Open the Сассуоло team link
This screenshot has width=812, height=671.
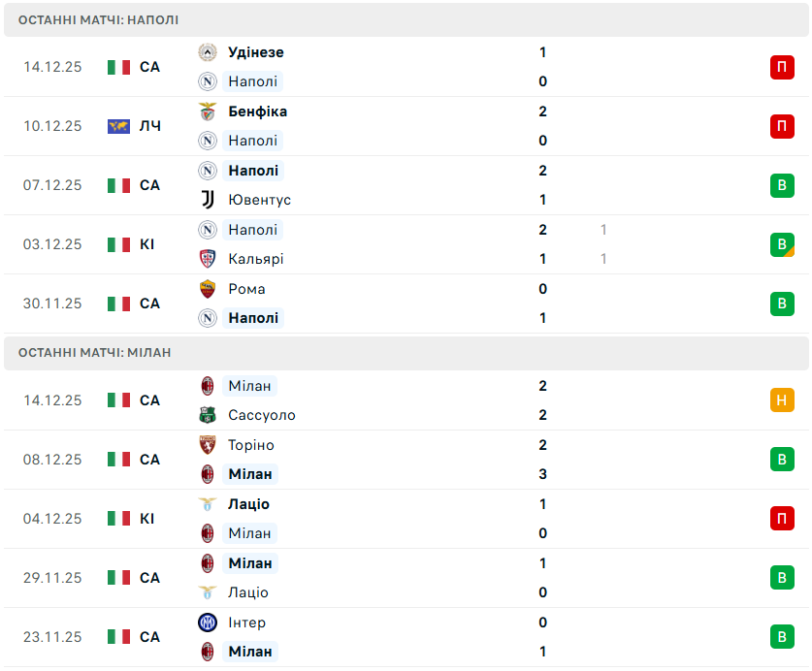coord(262,415)
